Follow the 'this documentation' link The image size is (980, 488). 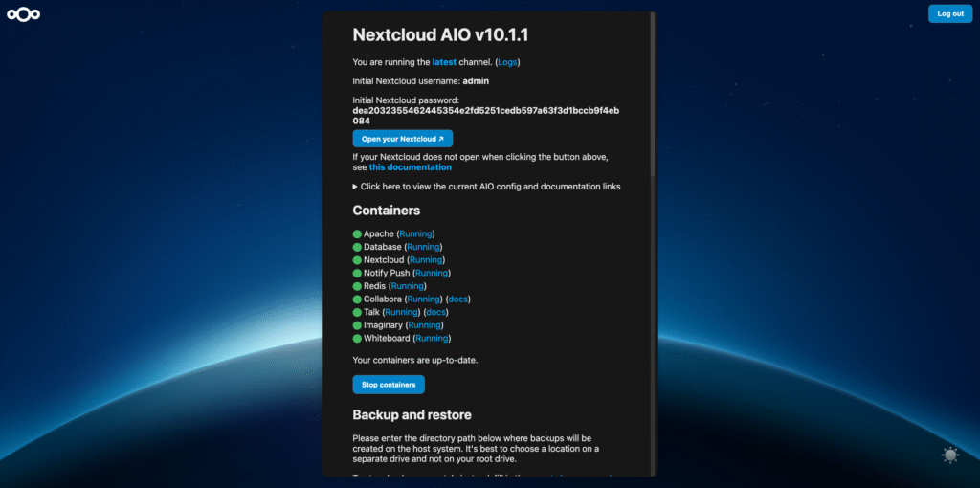pos(410,167)
